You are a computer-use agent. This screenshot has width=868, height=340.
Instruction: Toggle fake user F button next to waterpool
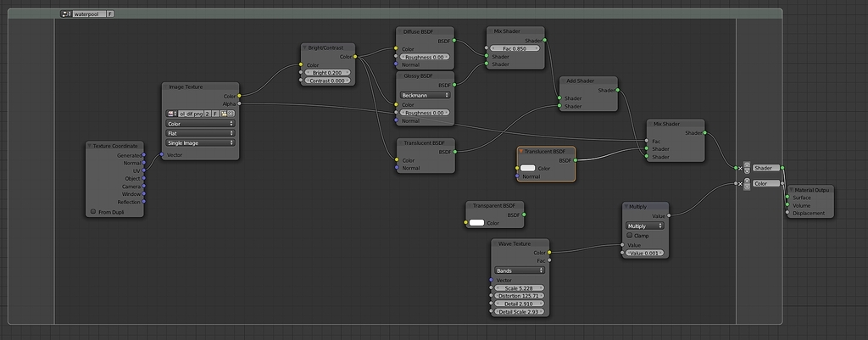click(x=111, y=14)
